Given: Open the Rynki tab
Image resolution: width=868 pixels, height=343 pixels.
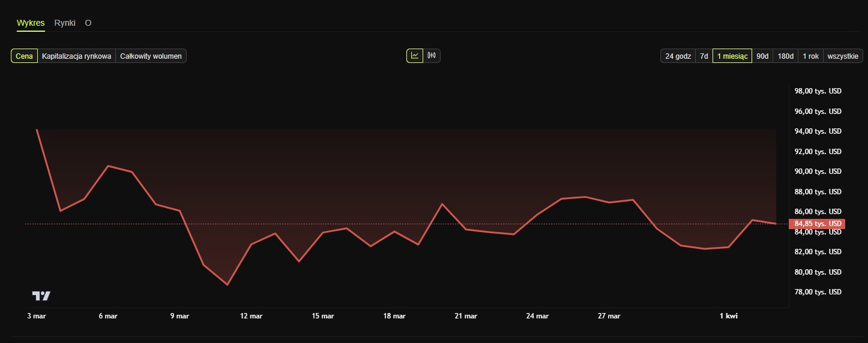Looking at the screenshot, I should [x=65, y=23].
